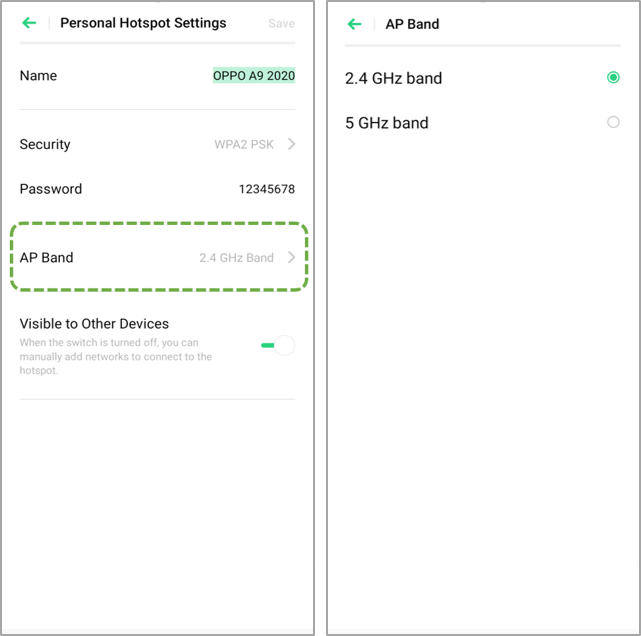
Task: Tap the Security label
Action: pos(45,144)
